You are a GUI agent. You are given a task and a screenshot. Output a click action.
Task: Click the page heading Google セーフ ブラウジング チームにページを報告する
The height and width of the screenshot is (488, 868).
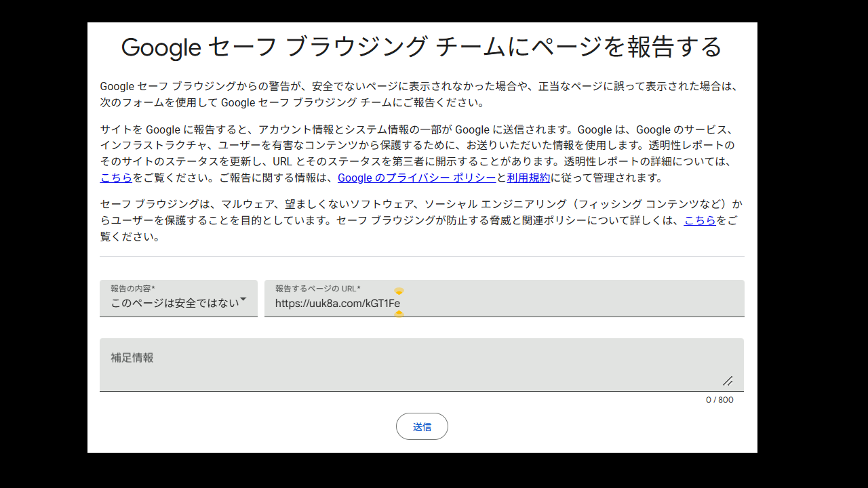422,47
